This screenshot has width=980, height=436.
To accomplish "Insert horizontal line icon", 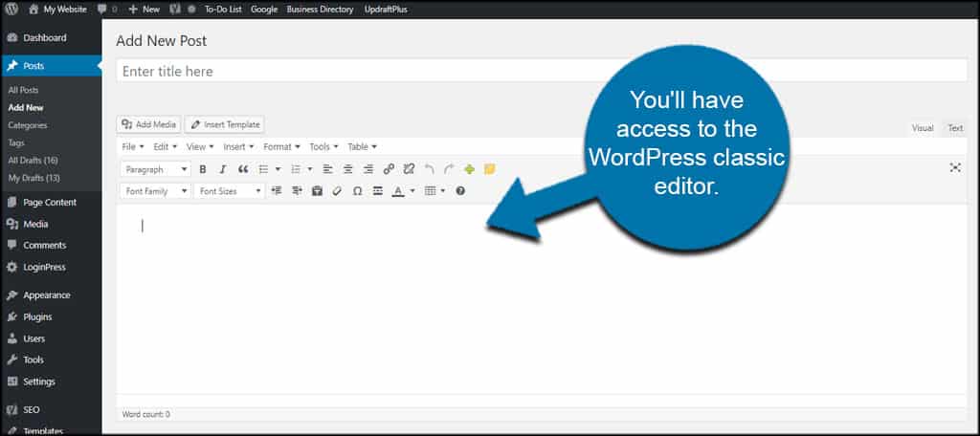I will point(377,191).
